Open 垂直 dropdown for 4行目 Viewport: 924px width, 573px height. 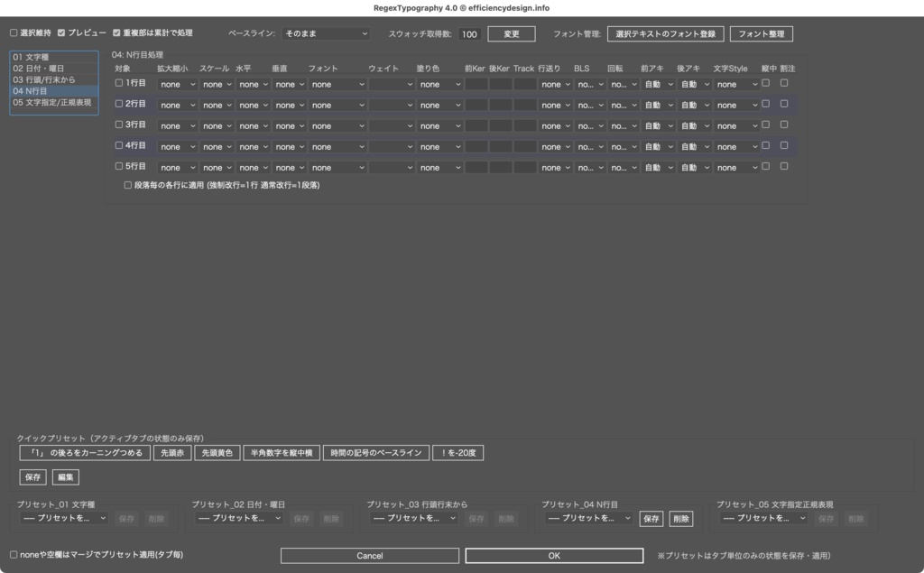289,147
